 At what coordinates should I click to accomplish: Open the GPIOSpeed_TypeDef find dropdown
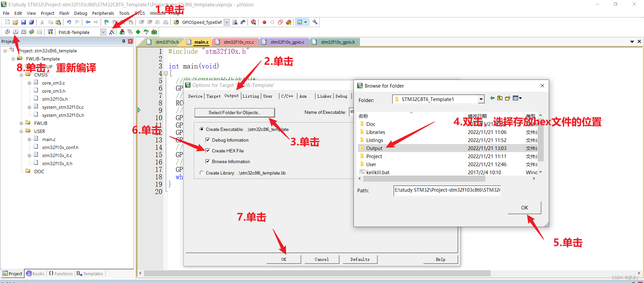(x=227, y=22)
